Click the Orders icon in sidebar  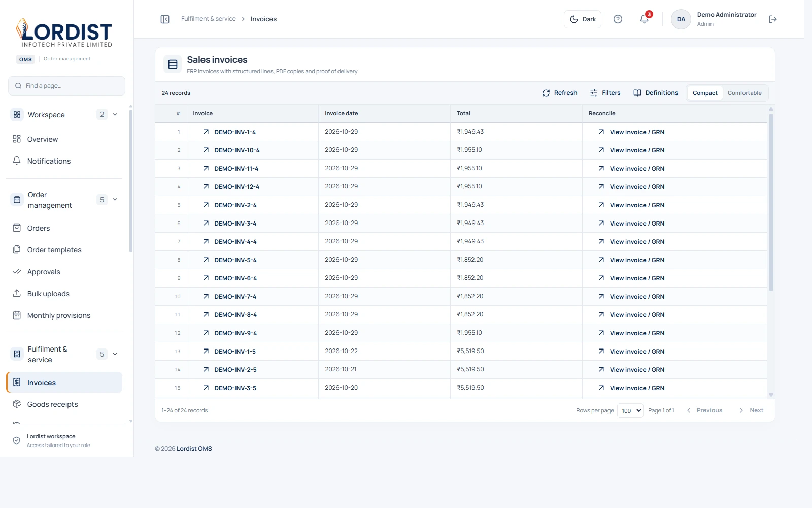pyautogui.click(x=17, y=228)
